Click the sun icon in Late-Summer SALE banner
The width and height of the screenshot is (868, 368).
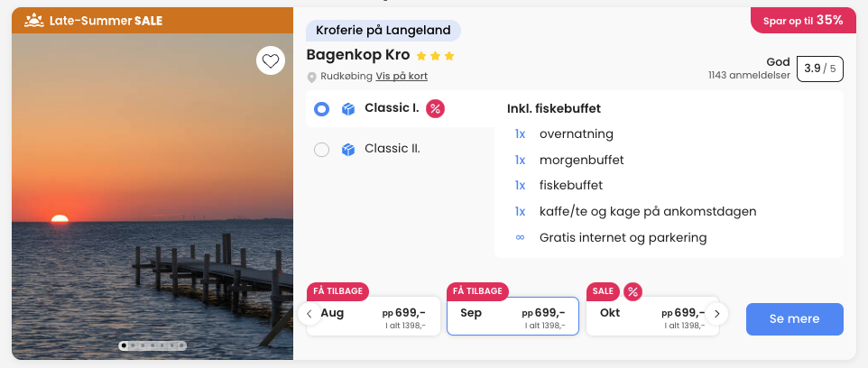coord(34,21)
